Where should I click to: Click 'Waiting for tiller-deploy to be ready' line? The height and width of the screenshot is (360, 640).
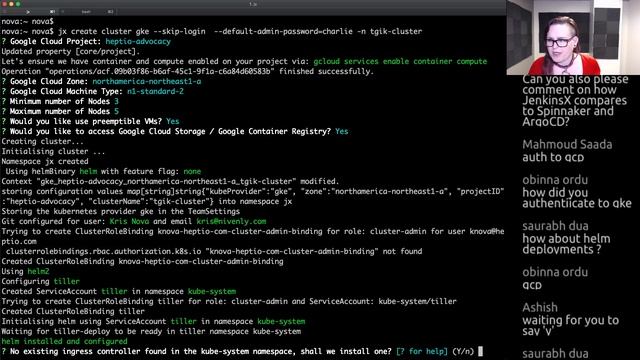click(x=151, y=331)
